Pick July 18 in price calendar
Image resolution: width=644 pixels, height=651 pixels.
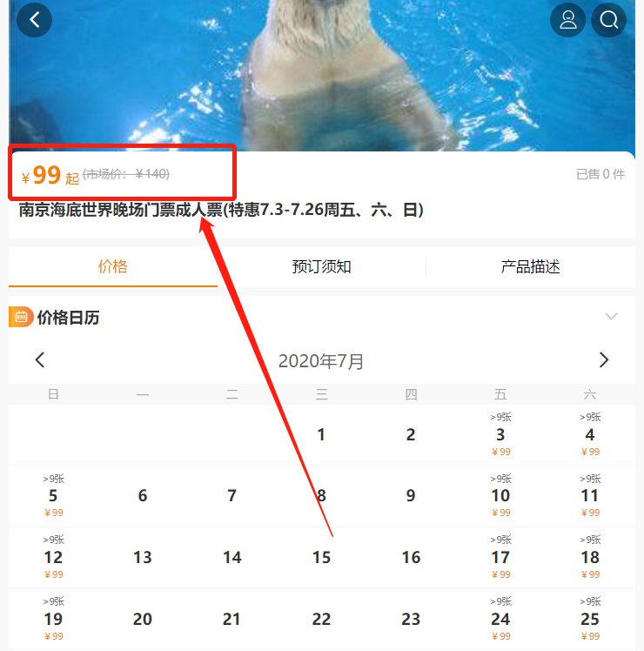click(x=589, y=557)
